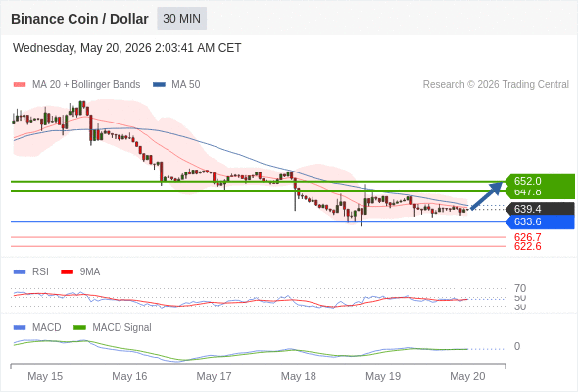578x392 pixels.
Task: Click the RSI 70 level label
Action: (520, 288)
